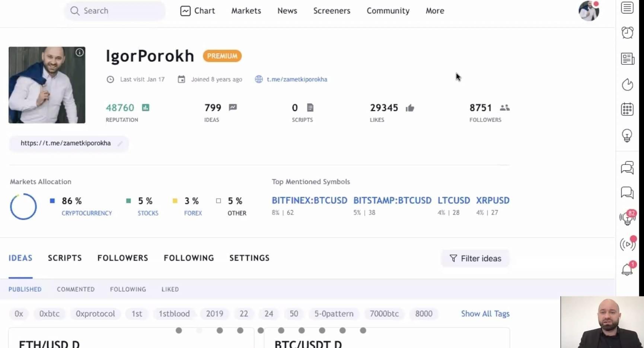Open the More menu in top navigation
This screenshot has height=348, width=644.
tap(435, 11)
